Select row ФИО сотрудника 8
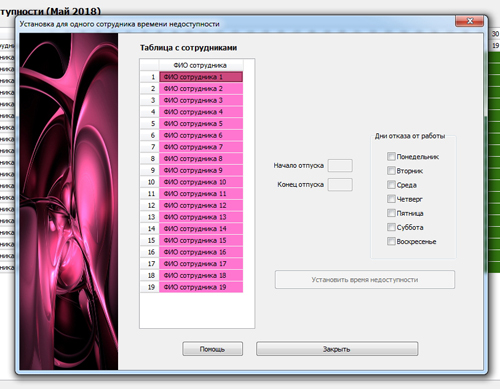This screenshot has height=389, width=500. [201, 159]
